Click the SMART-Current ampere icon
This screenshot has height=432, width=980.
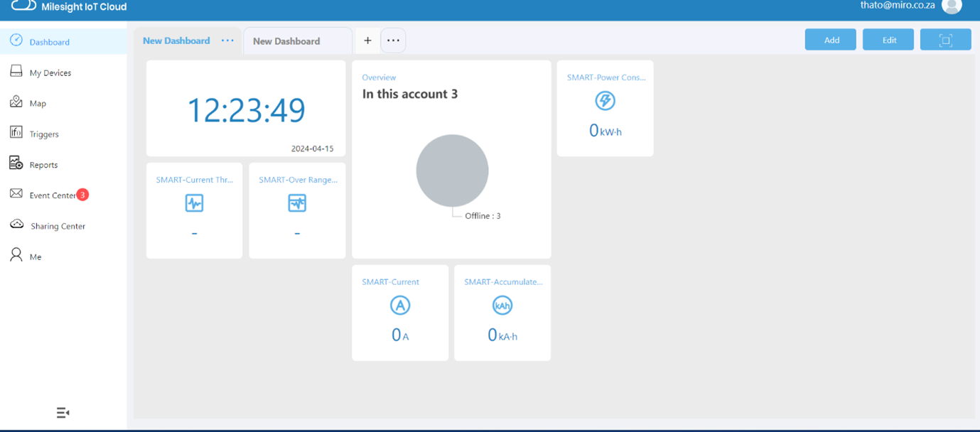click(400, 306)
